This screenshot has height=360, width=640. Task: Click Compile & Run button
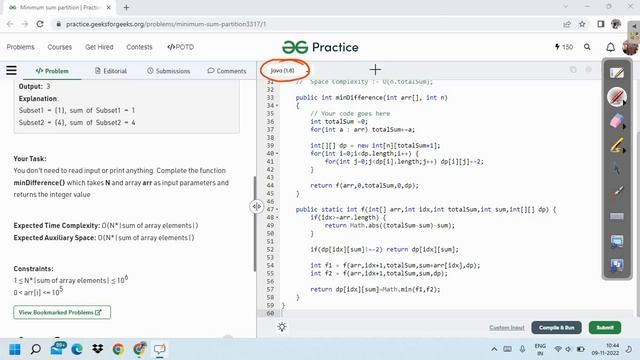(x=556, y=327)
